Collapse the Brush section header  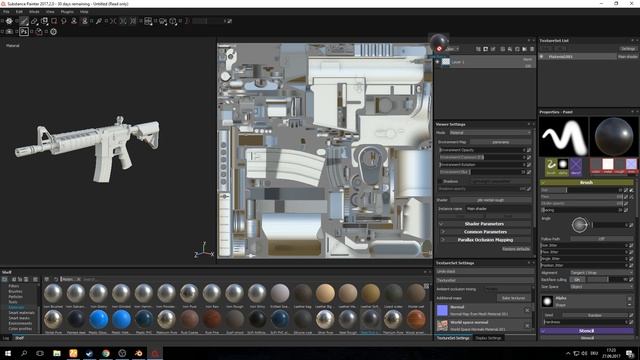pos(587,182)
